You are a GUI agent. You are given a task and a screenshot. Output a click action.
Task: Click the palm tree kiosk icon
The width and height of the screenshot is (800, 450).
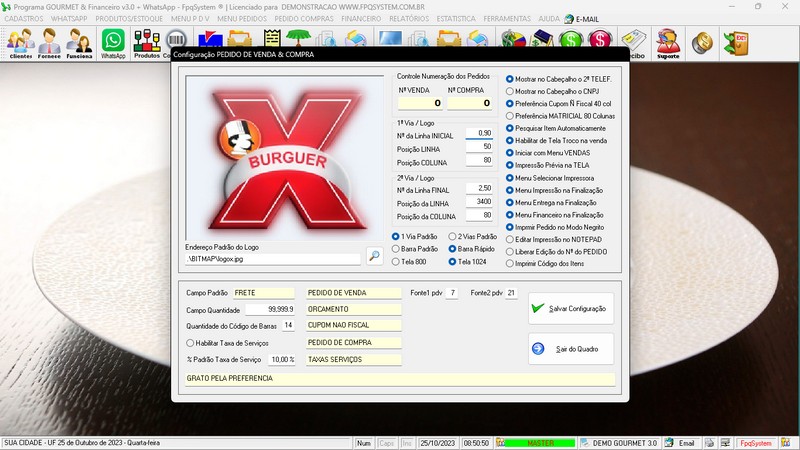coord(298,38)
